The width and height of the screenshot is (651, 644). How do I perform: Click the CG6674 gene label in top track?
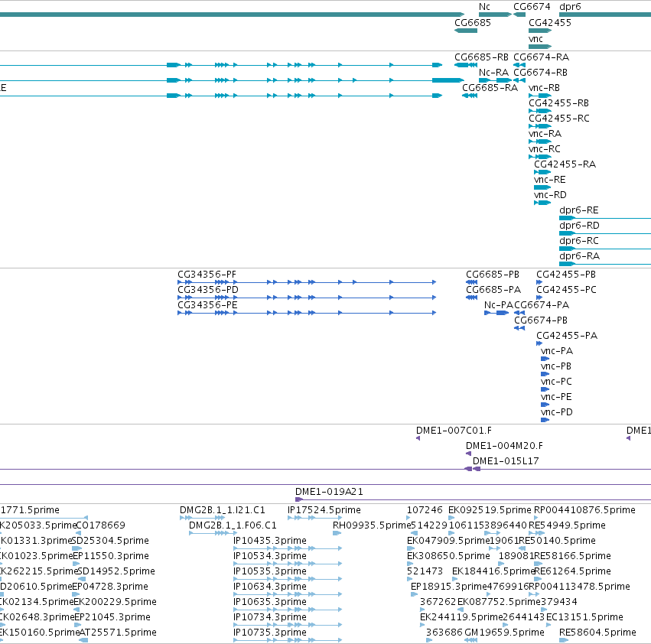coord(532,7)
